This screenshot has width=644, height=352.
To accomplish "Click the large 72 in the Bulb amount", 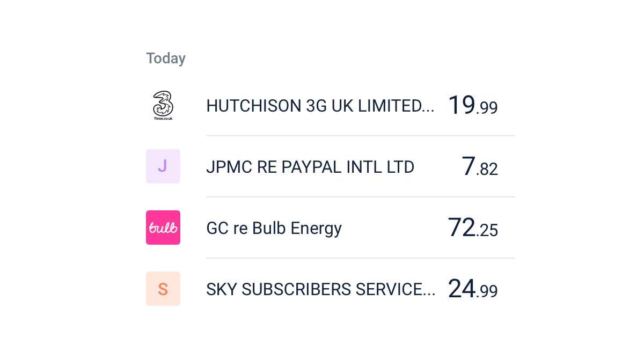I will (x=461, y=227).
